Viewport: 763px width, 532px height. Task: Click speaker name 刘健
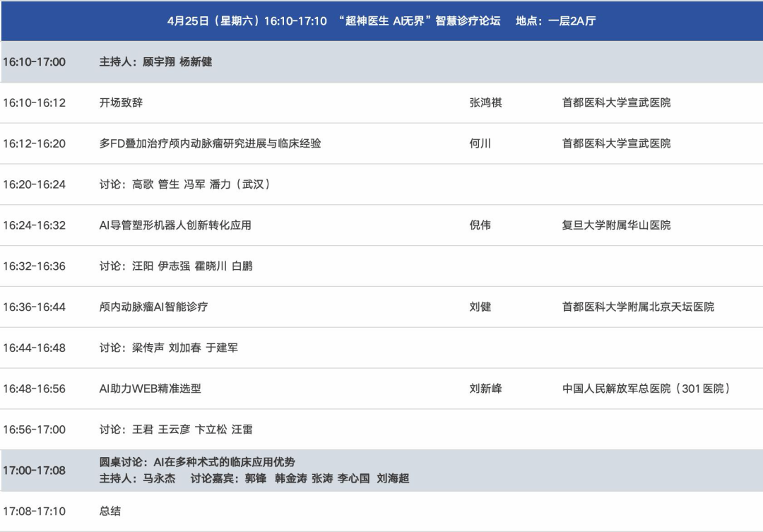pos(480,307)
